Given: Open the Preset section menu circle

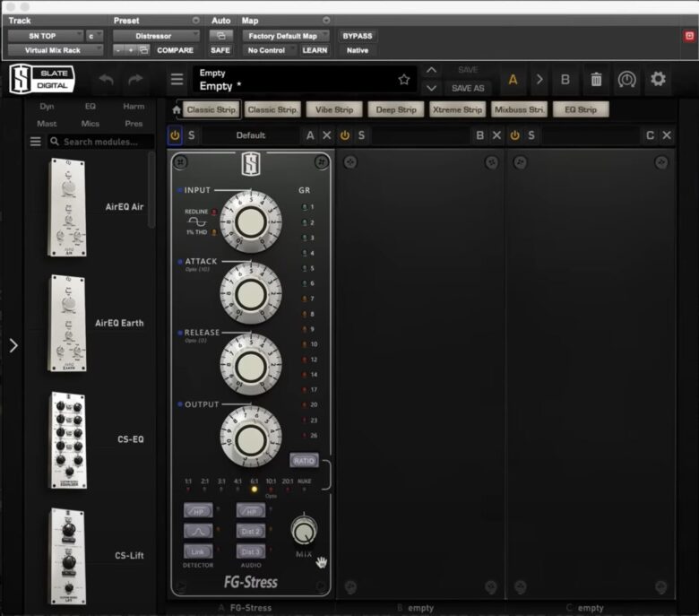Looking at the screenshot, I should coord(195,21).
